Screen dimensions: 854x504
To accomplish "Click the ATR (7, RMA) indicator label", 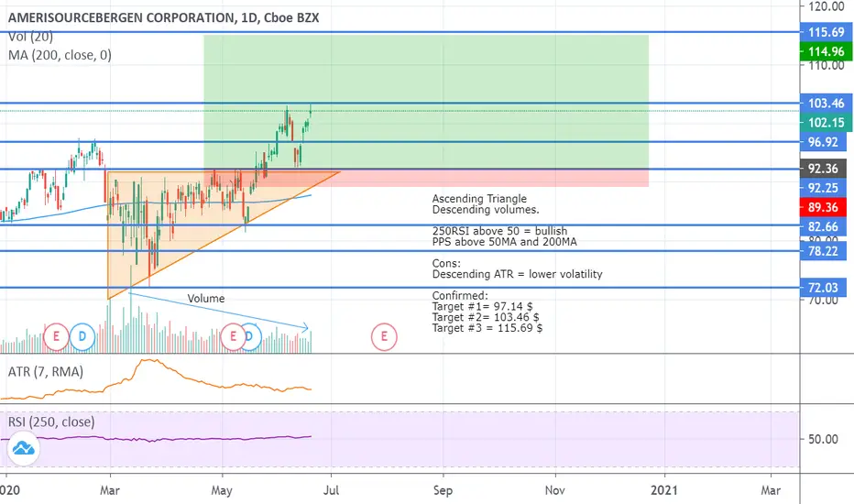I will click(46, 372).
